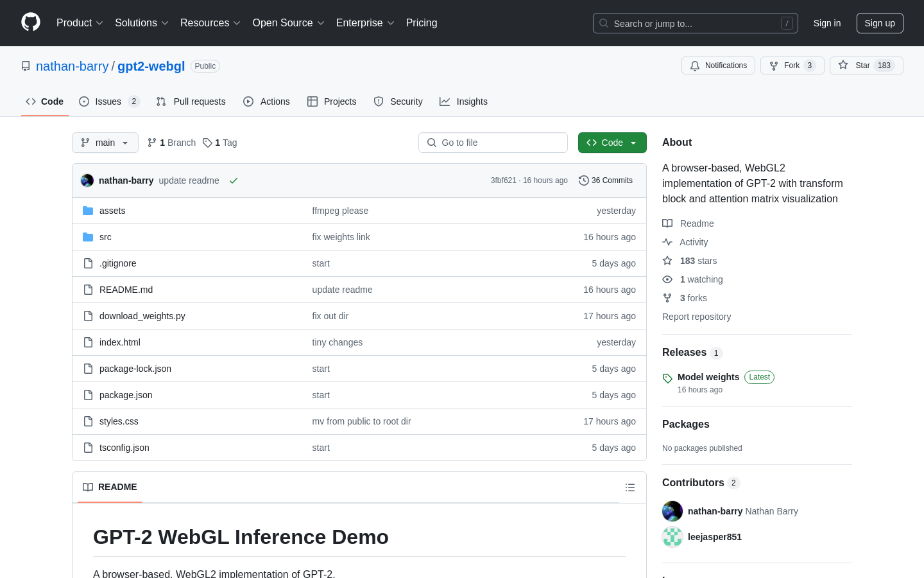Switch to the Issues tab
924x578 pixels.
(109, 101)
